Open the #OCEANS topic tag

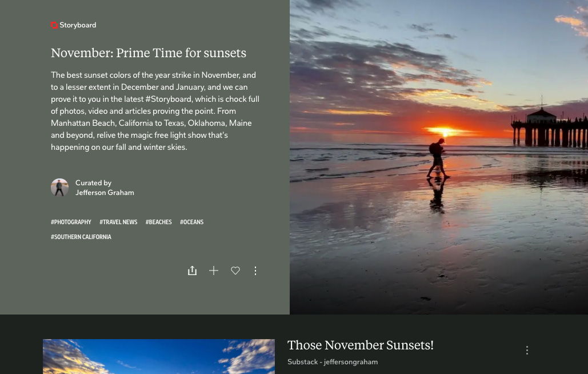(x=191, y=222)
